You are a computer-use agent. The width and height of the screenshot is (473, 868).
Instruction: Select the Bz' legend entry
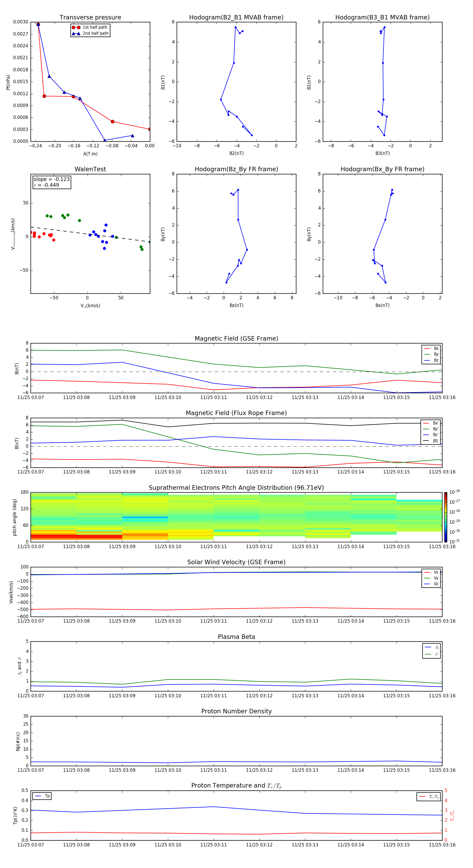click(x=431, y=435)
